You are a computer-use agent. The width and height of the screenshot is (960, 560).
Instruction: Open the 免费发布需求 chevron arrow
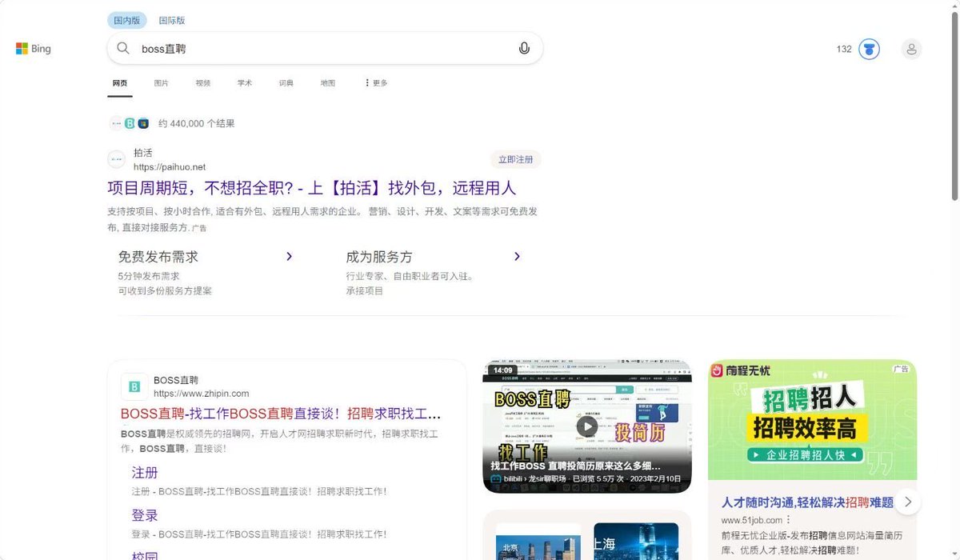click(x=290, y=256)
